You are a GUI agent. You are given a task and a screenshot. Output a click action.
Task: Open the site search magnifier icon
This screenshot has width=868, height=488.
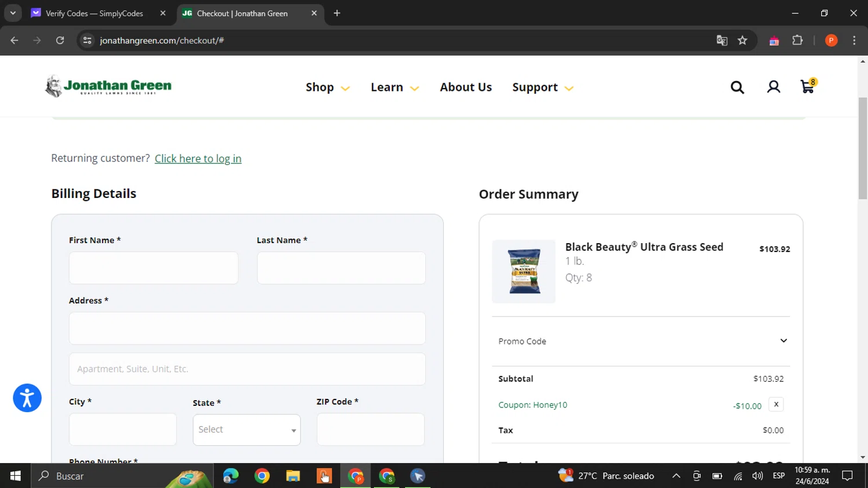click(737, 87)
